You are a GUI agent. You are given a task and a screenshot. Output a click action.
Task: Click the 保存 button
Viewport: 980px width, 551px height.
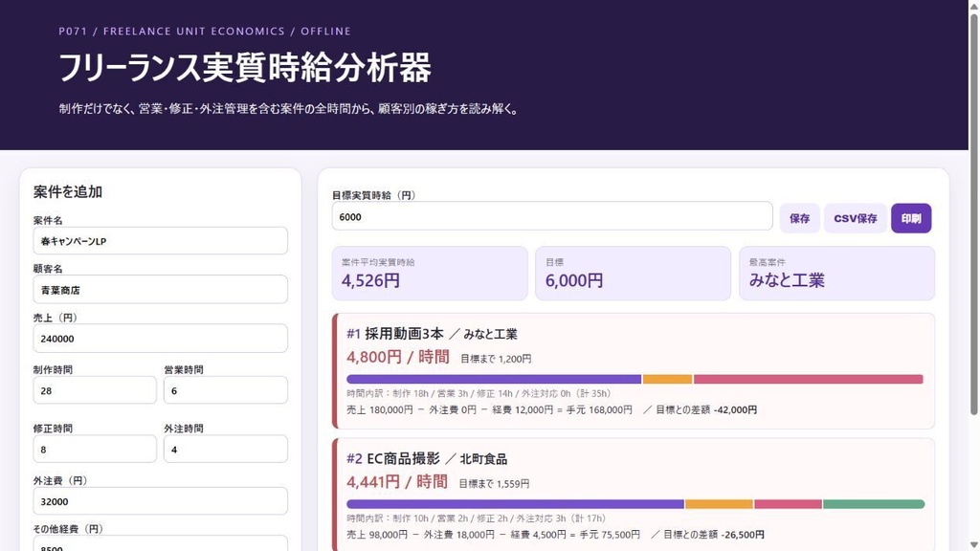(x=799, y=218)
